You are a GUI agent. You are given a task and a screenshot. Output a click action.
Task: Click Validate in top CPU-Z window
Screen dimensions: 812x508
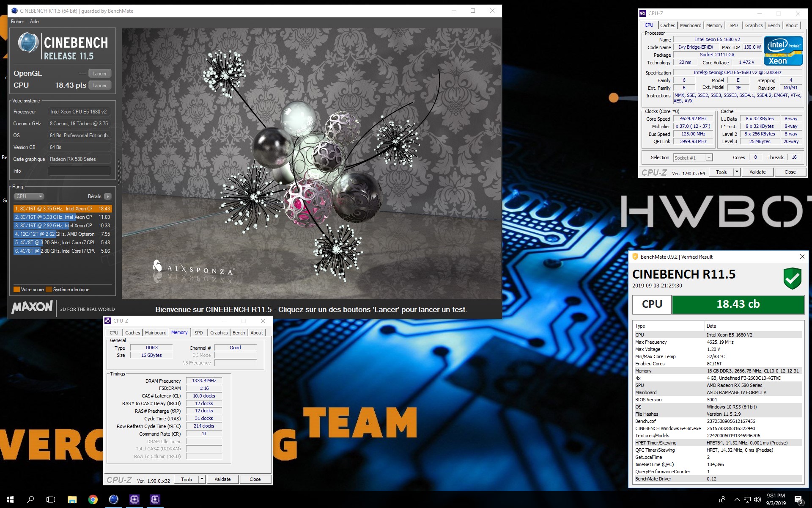tap(757, 172)
